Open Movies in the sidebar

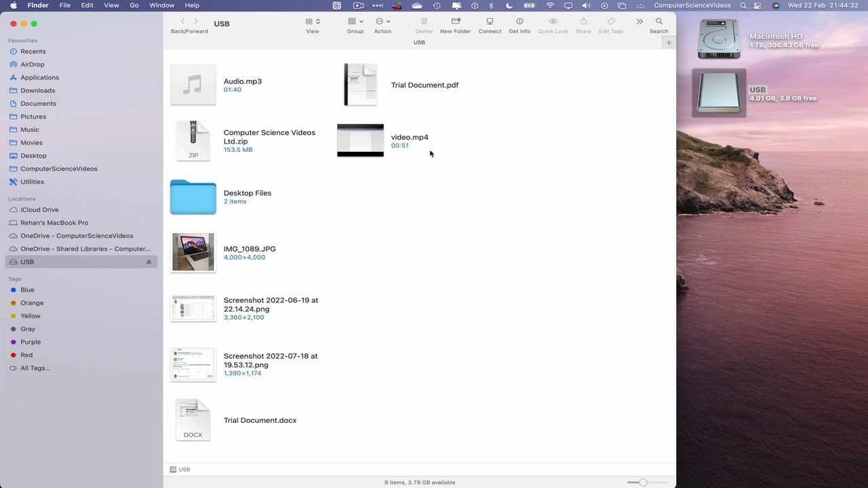pyautogui.click(x=81, y=142)
